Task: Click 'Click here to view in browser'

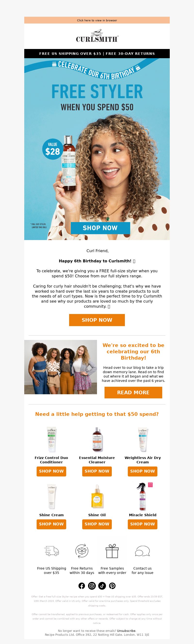Action: click(x=97, y=20)
